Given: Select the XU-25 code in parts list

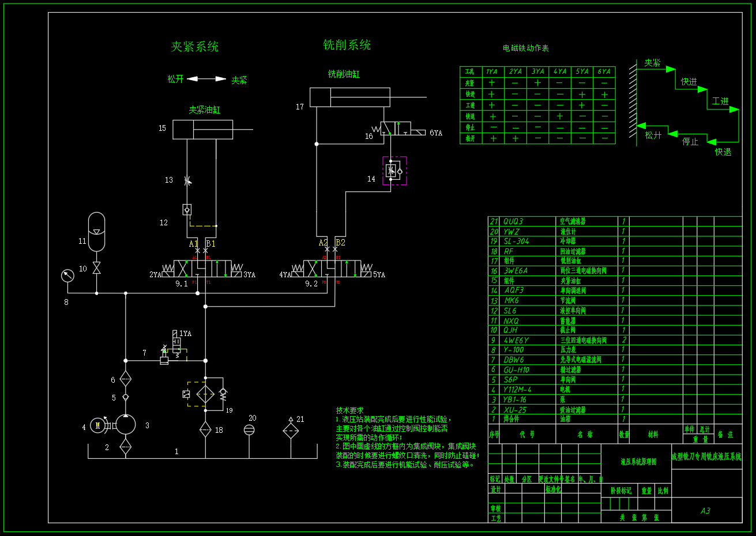Looking at the screenshot, I should point(515,410).
